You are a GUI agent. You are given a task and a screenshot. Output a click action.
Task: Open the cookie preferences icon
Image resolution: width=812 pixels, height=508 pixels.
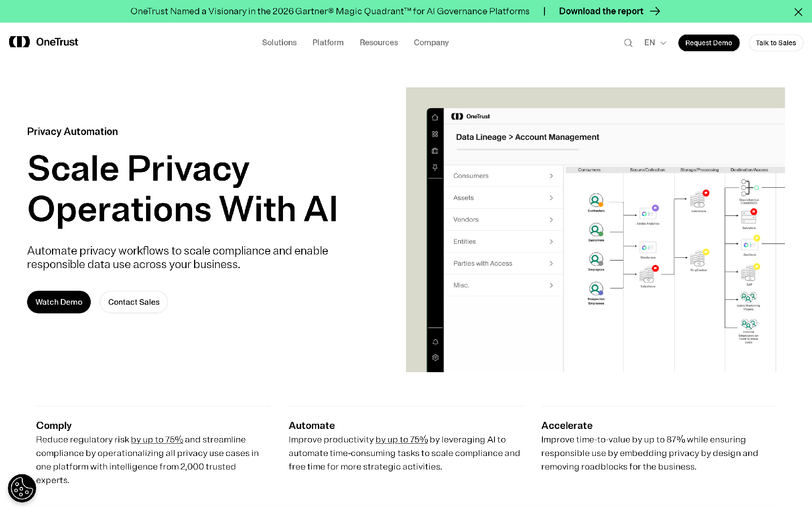(22, 488)
